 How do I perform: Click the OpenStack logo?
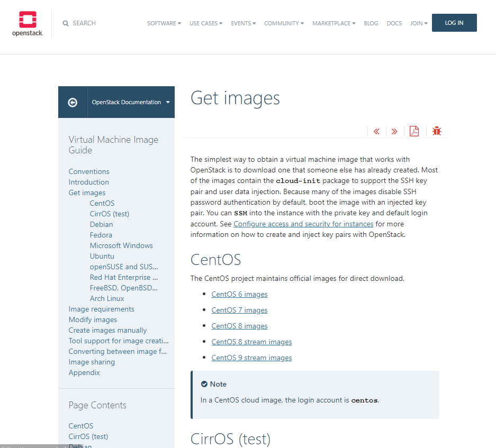pyautogui.click(x=28, y=24)
